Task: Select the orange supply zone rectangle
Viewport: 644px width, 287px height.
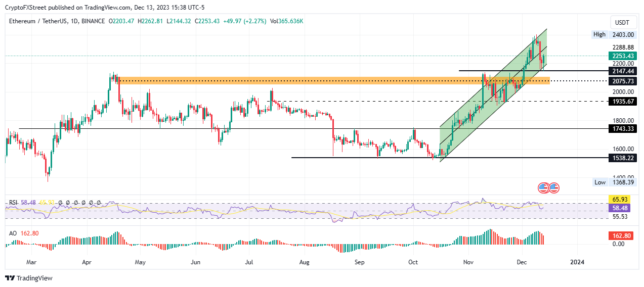Action: pyautogui.click(x=333, y=81)
